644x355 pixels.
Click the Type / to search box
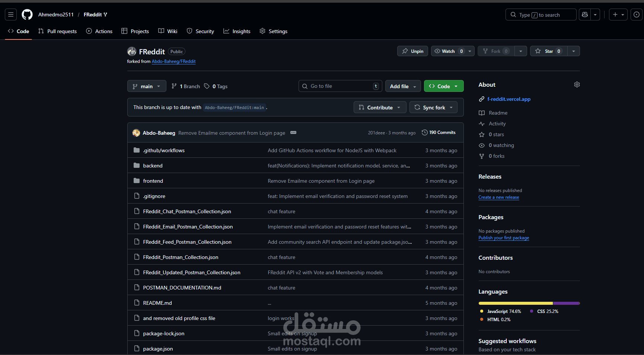(541, 15)
